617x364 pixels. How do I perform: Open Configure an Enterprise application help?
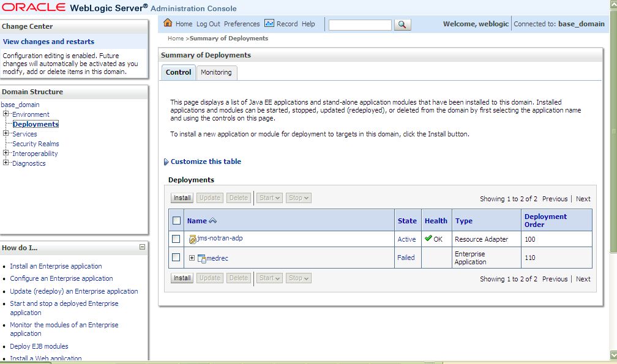(61, 278)
